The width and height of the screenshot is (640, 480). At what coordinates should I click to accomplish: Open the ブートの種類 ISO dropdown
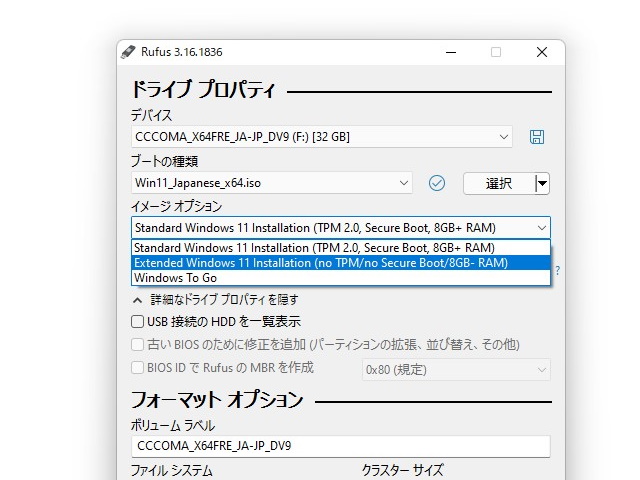(272, 183)
